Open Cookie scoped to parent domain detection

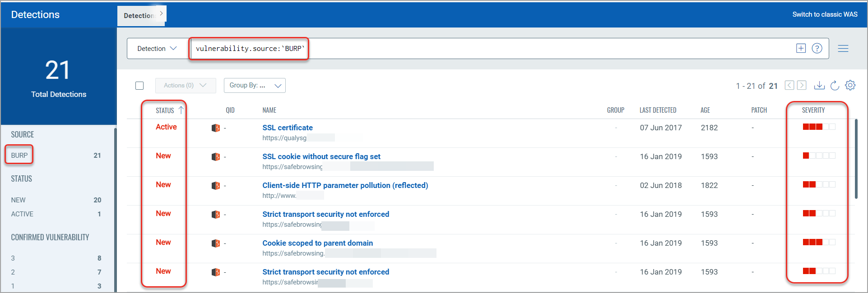point(318,243)
